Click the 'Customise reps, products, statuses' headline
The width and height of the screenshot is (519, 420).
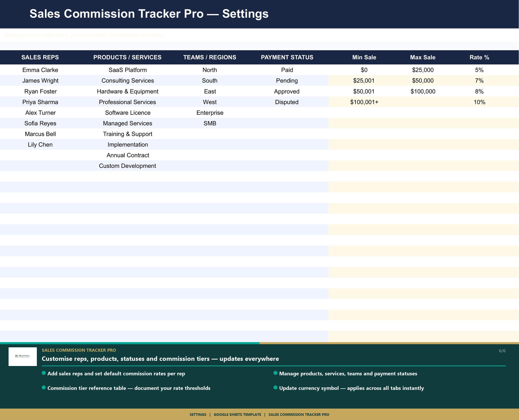tap(160, 359)
